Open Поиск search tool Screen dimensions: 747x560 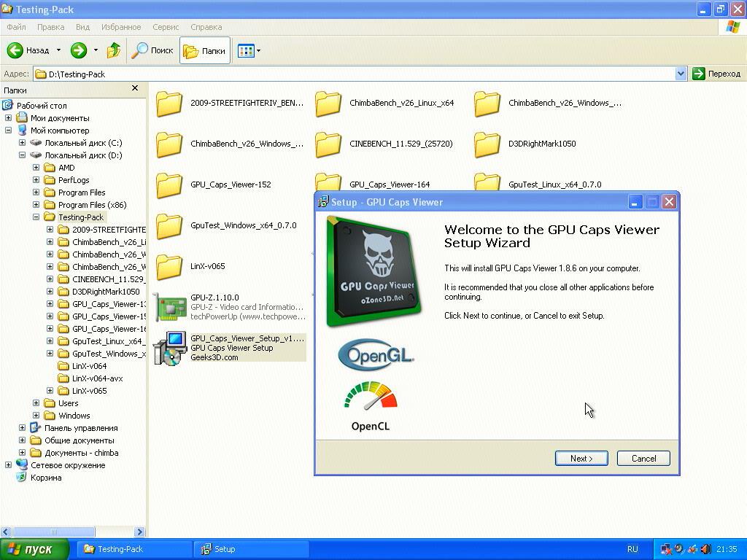point(152,50)
